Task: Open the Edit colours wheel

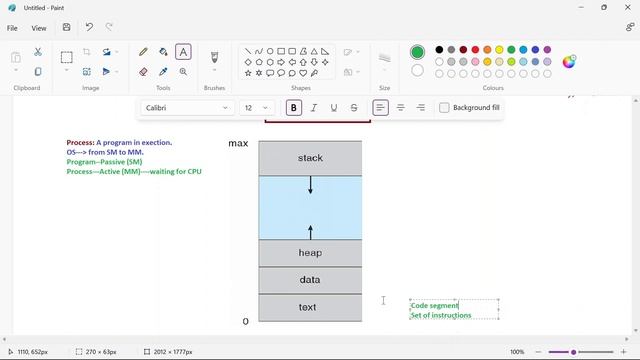Action: tap(569, 62)
